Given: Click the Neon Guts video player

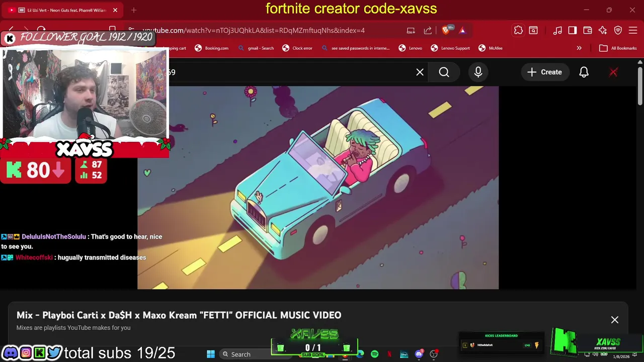Looking at the screenshot, I should coord(318,187).
